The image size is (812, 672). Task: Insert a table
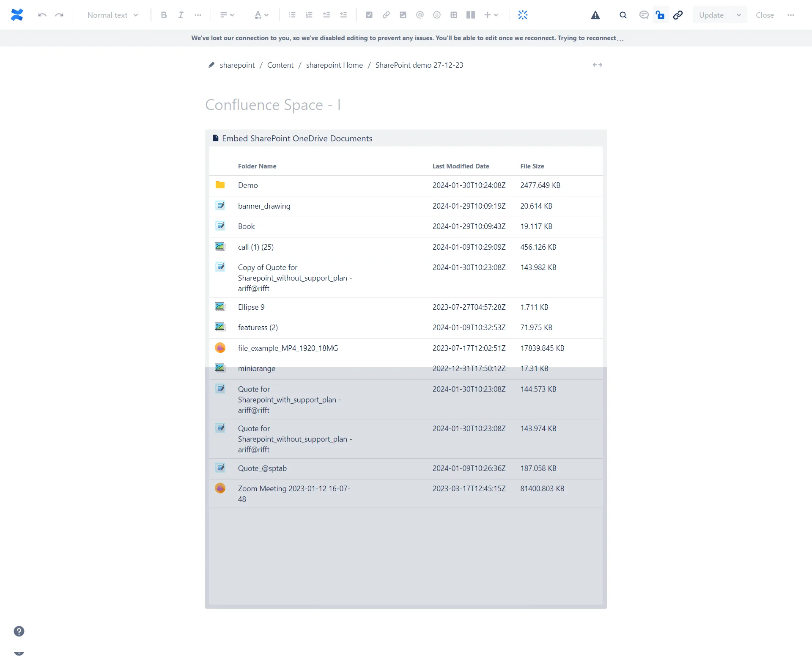[x=454, y=15]
